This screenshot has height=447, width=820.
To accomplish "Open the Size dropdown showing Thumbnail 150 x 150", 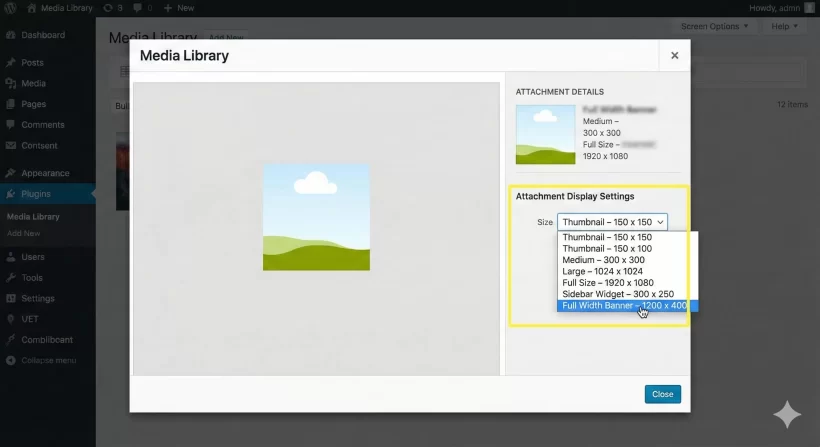I will (612, 222).
